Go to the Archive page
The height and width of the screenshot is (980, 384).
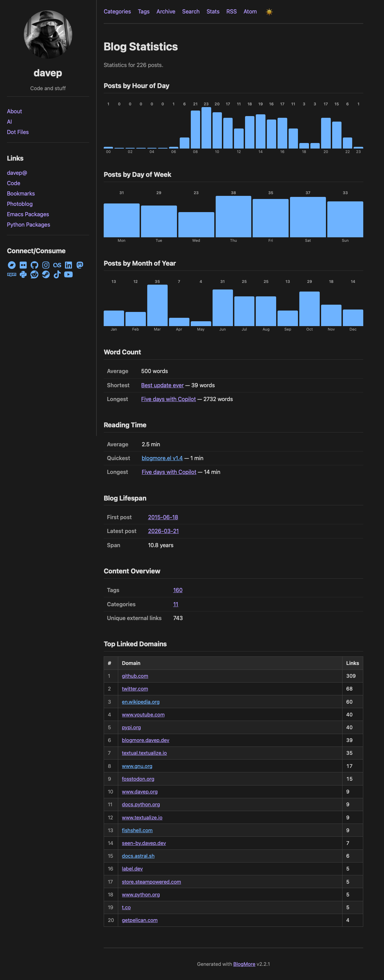click(x=166, y=12)
